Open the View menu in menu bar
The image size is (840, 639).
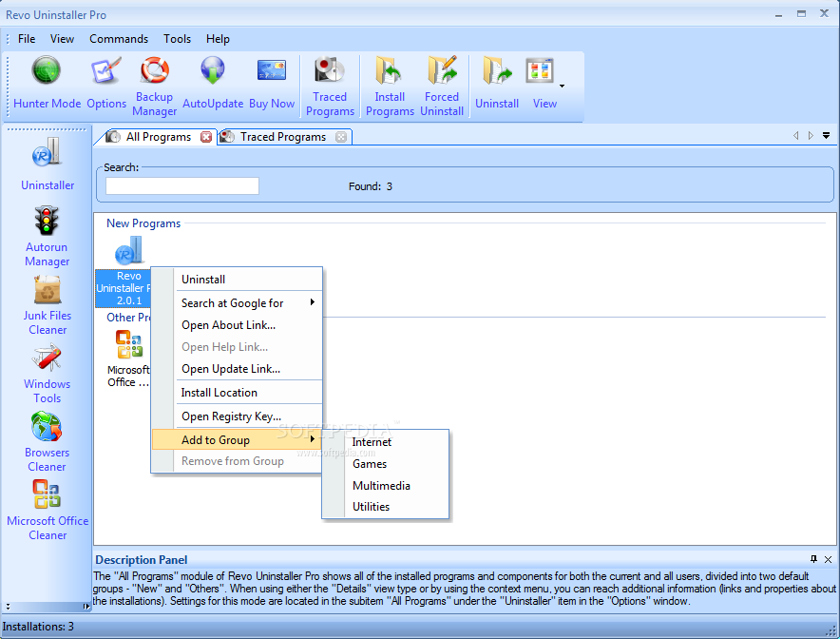pos(62,39)
